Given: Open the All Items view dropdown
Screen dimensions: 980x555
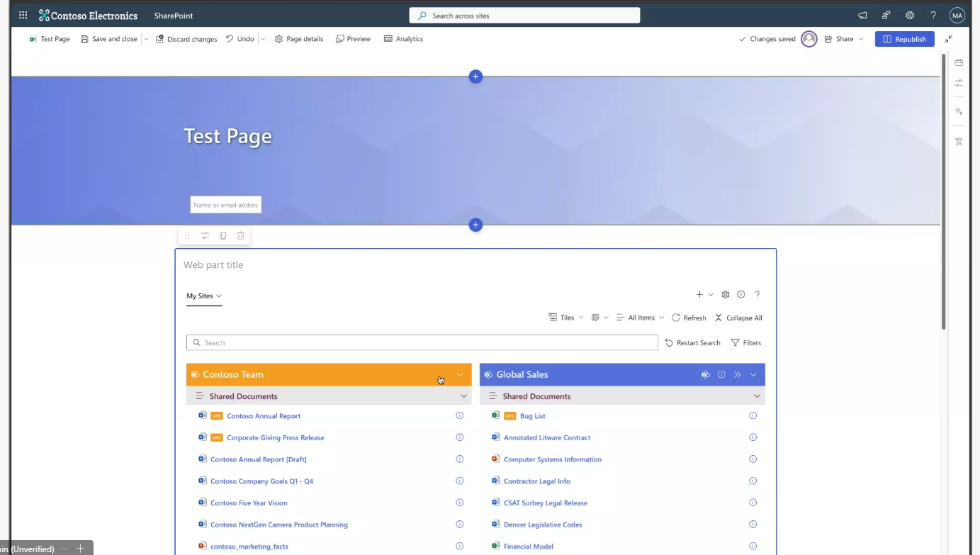Looking at the screenshot, I should pos(640,318).
